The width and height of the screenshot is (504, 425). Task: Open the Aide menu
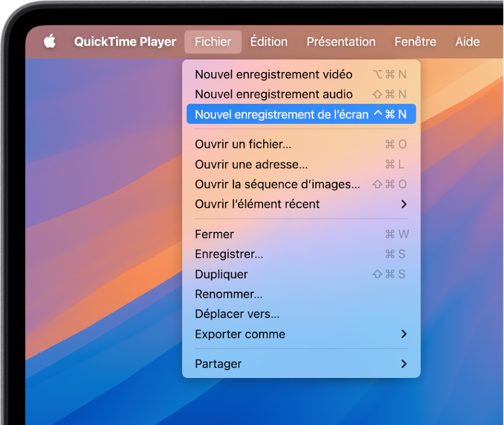pos(467,42)
